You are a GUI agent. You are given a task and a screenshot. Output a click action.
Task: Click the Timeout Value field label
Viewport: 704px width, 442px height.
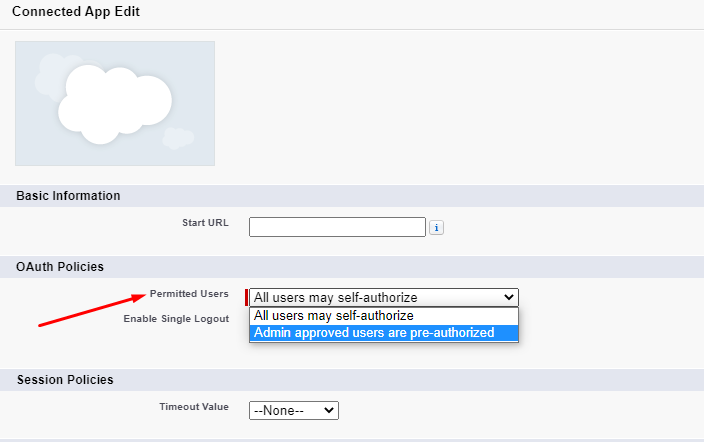click(194, 407)
